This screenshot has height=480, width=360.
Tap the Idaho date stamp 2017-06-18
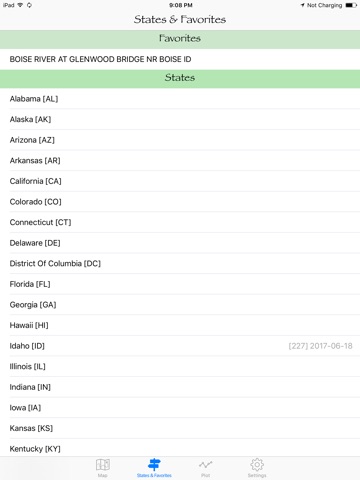(x=331, y=346)
